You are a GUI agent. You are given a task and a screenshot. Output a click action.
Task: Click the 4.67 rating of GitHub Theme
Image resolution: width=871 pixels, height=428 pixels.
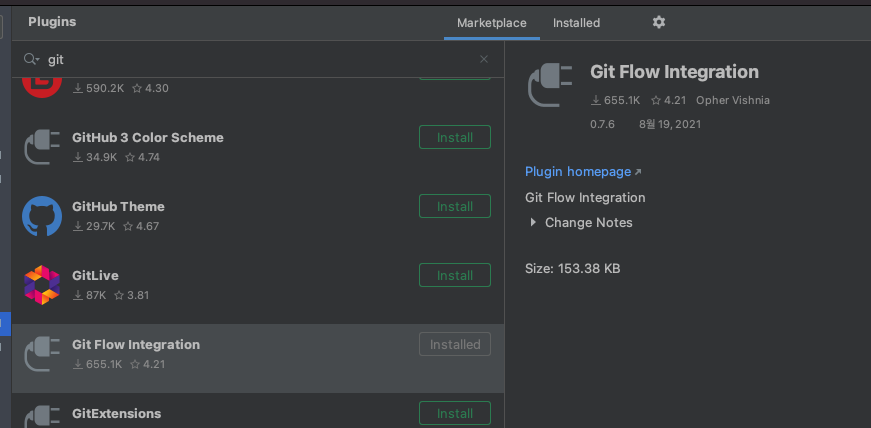pos(141,226)
